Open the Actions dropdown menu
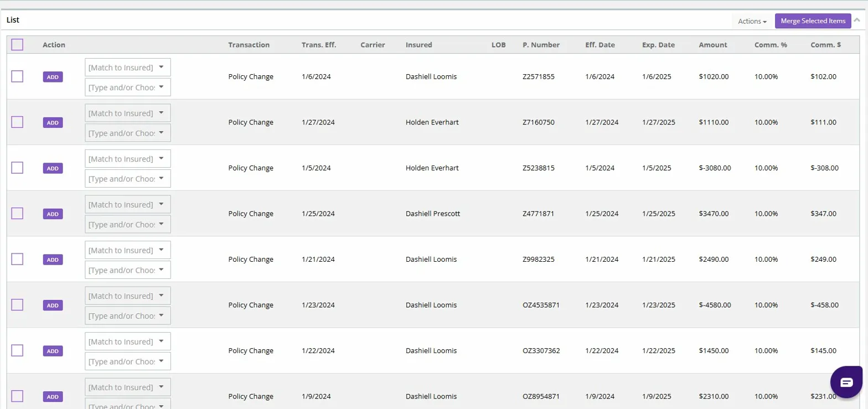Screen dimensions: 868x409 coord(752,21)
